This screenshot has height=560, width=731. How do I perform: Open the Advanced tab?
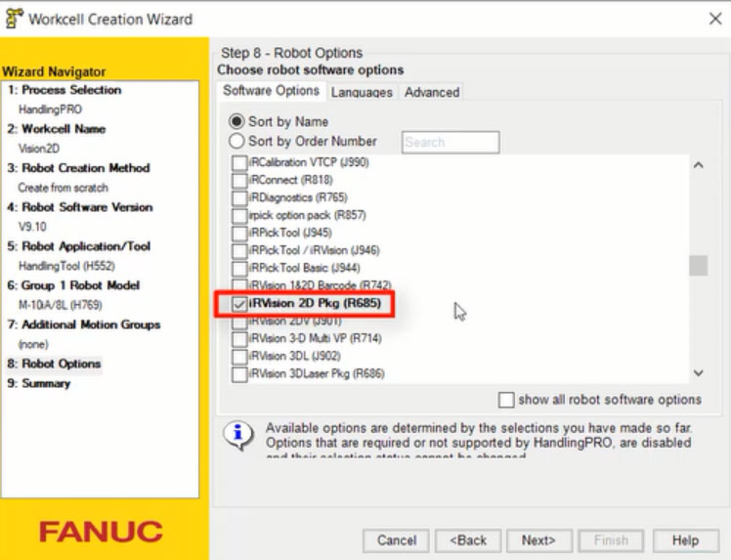point(432,92)
